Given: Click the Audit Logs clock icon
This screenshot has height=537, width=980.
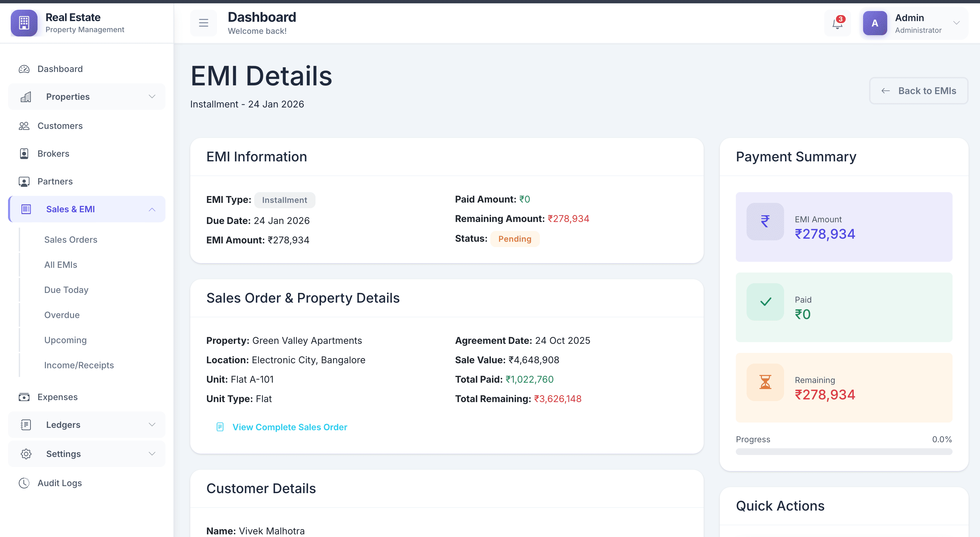Looking at the screenshot, I should click(24, 483).
